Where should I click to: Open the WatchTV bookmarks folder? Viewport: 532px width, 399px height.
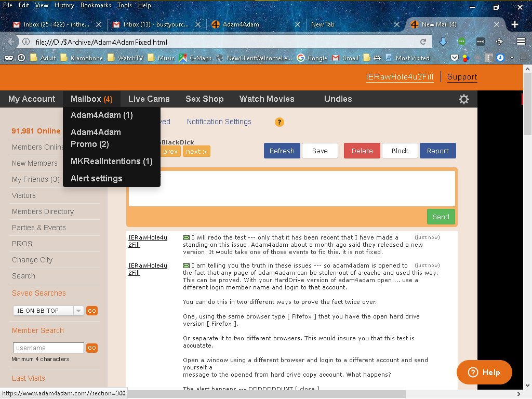click(126, 58)
